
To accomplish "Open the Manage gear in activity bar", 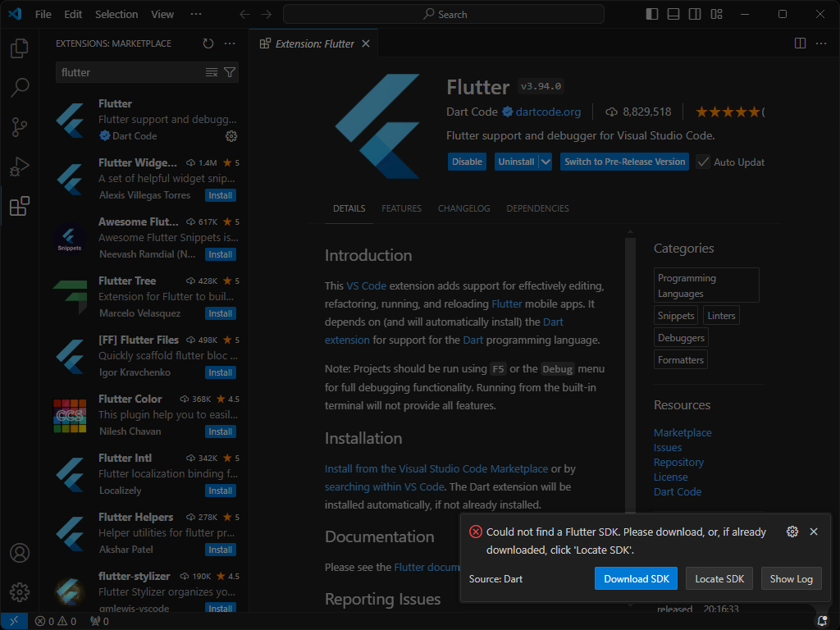I will click(20, 592).
